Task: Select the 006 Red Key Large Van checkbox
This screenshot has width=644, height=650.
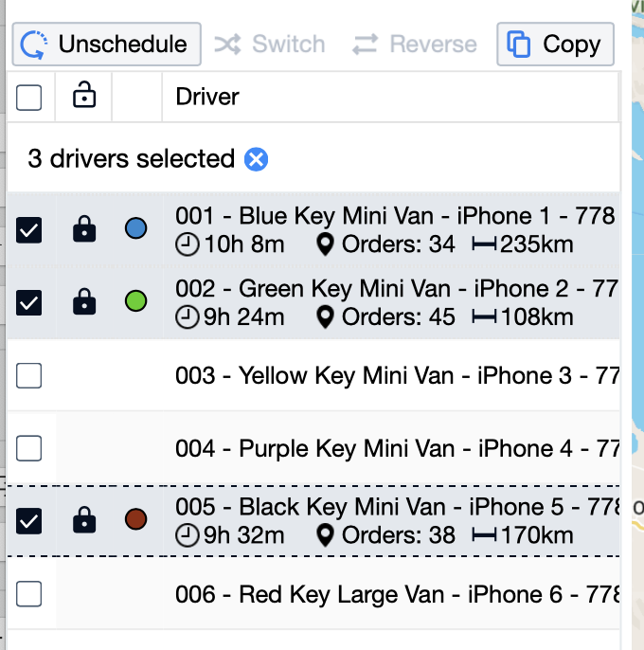Action: pos(29,594)
